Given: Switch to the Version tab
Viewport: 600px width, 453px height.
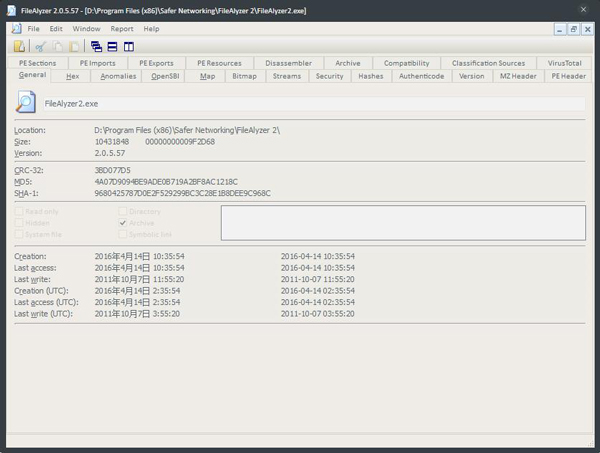Looking at the screenshot, I should coord(472,76).
